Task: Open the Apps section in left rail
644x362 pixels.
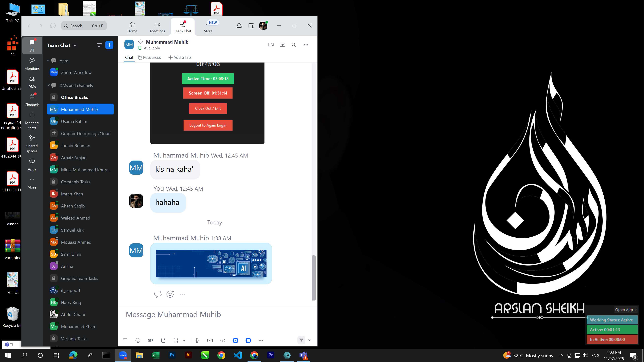Action: click(x=32, y=165)
